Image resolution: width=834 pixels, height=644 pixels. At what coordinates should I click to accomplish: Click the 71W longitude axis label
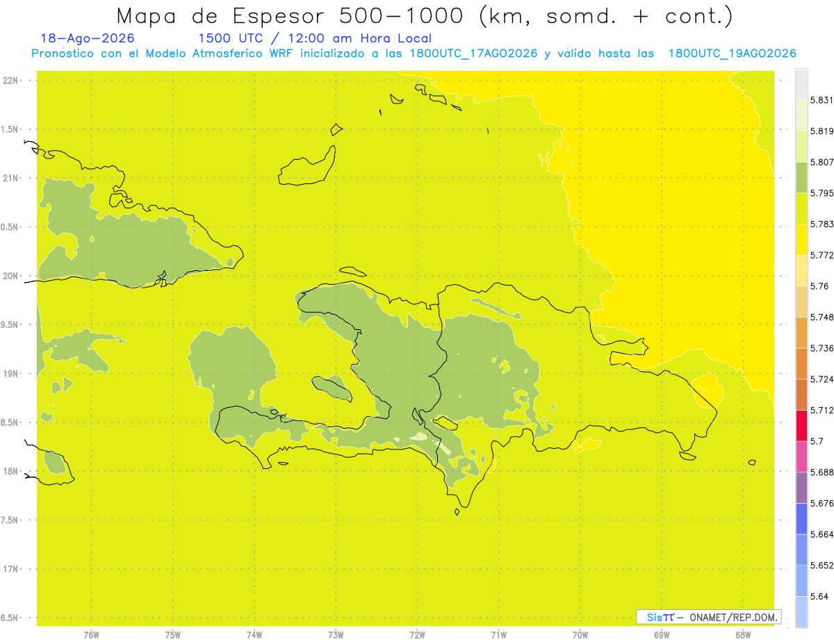498,634
